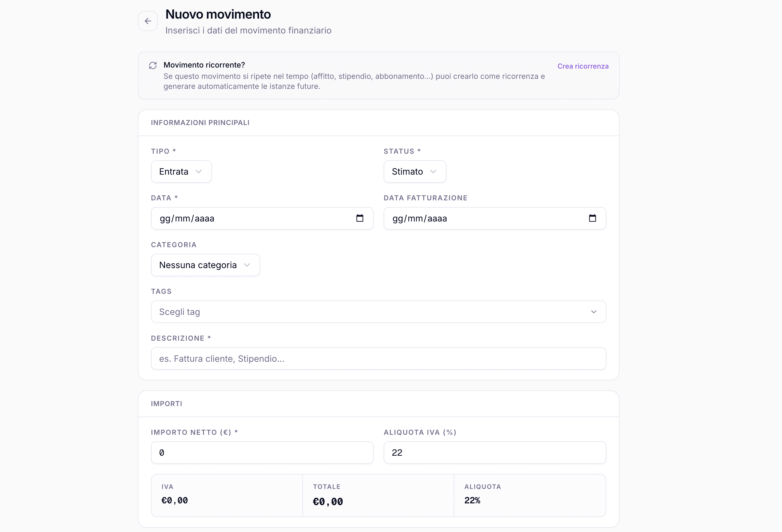This screenshot has height=532, width=782.
Task: Click the IVA €0,00 summary value
Action: pos(175,500)
